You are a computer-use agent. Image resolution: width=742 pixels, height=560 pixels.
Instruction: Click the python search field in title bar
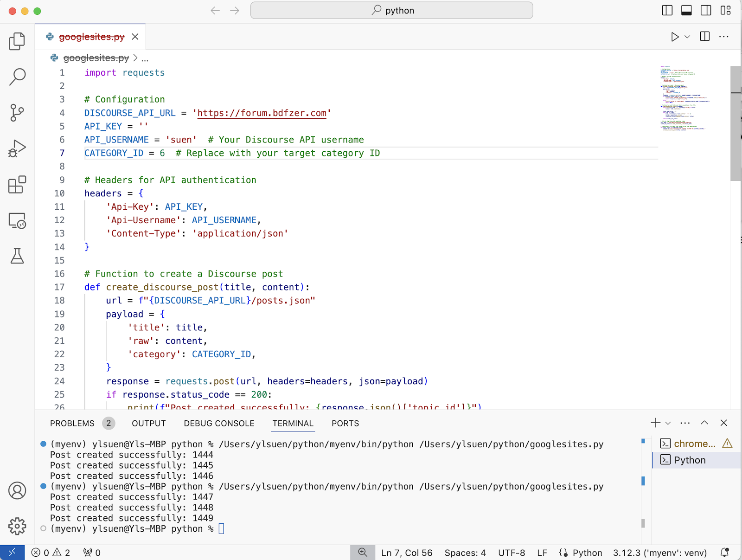pos(391,10)
